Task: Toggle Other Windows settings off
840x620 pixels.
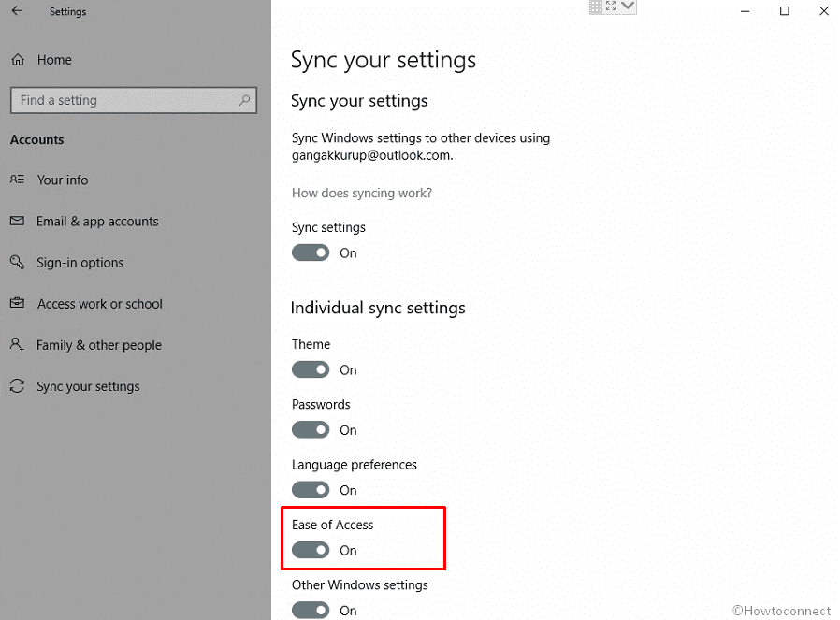Action: click(x=311, y=610)
